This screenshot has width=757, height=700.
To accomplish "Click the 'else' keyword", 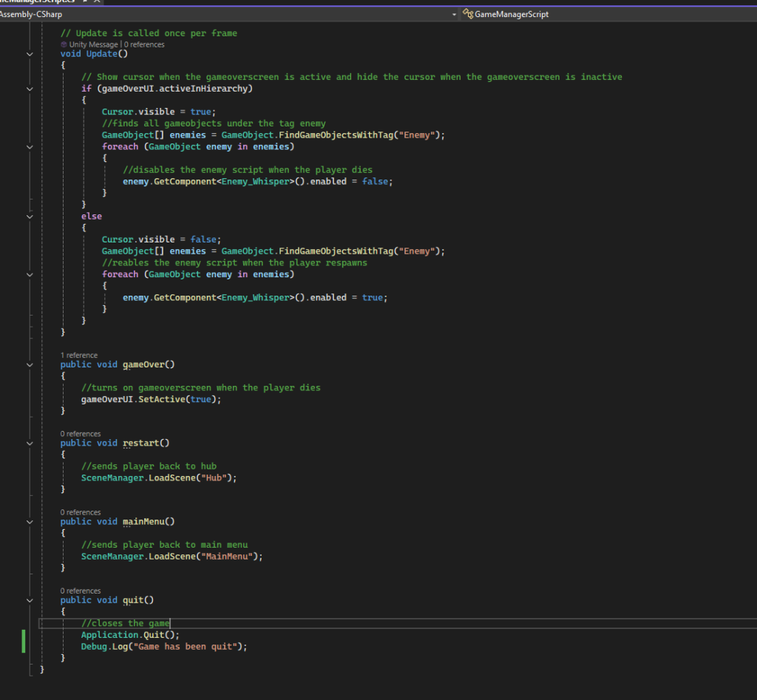I will (x=91, y=217).
